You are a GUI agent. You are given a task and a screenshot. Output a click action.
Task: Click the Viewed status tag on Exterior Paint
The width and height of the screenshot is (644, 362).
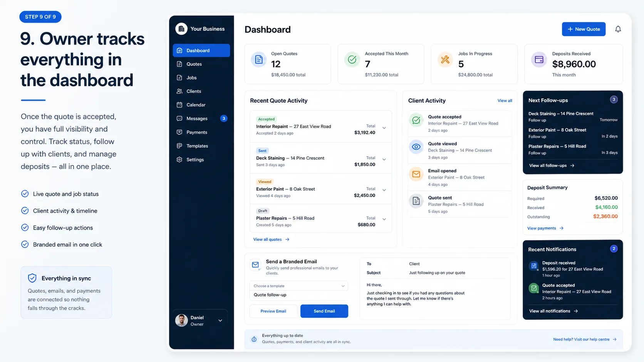pos(265,182)
